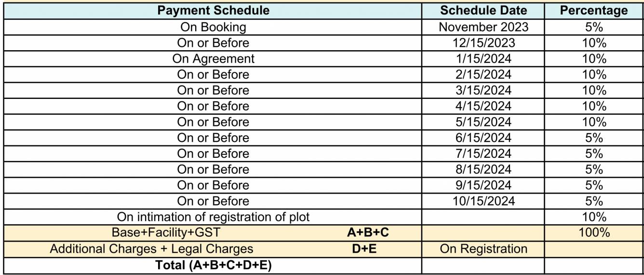Viewport: 644px width, 275px height.
Task: Select the 1/15/2024 date cell
Action: [483, 59]
